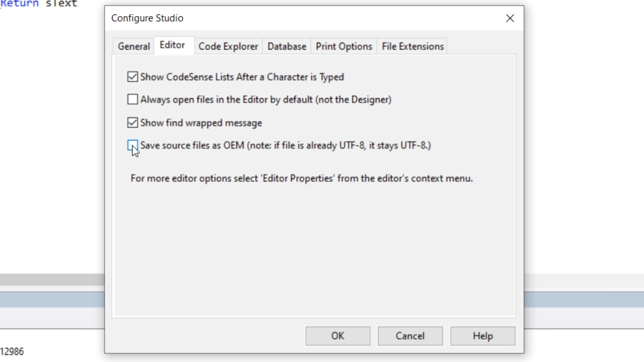
Task: Click the 12986 value in the status area
Action: click(12, 351)
